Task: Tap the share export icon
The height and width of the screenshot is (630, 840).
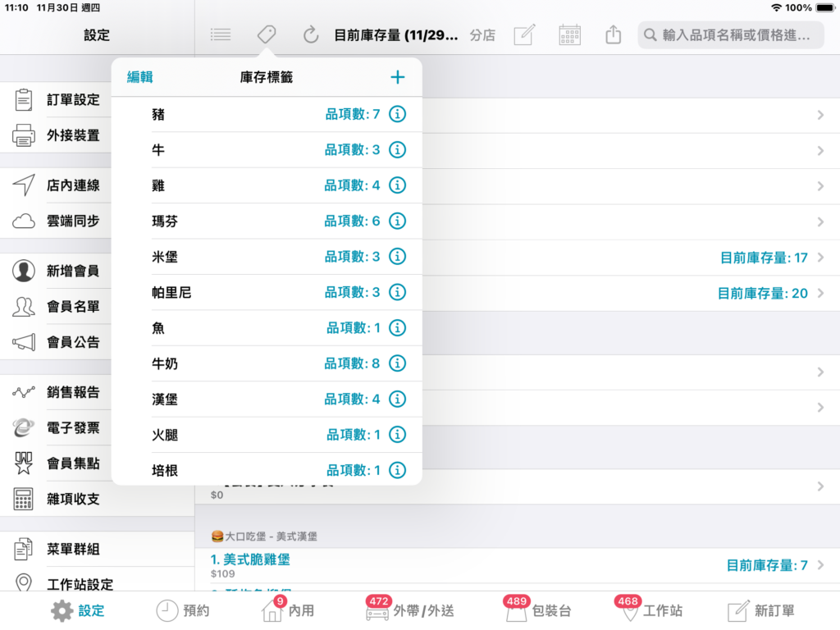Action: tap(613, 34)
